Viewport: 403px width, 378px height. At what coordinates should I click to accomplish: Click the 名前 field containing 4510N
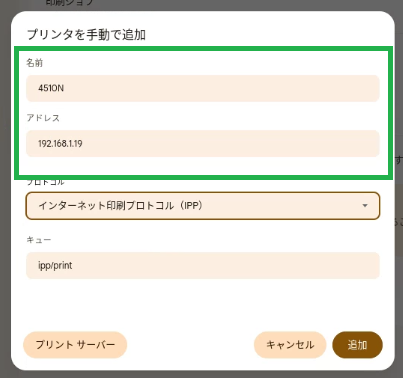(x=203, y=88)
